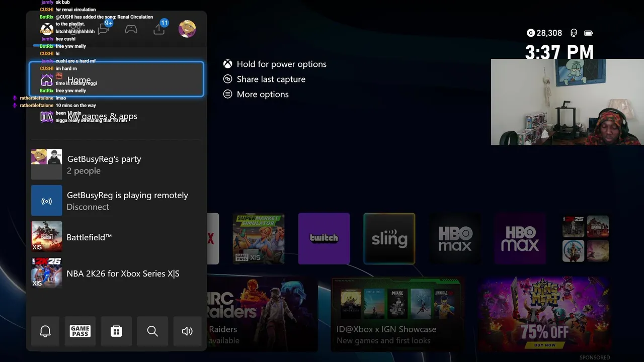The image size is (644, 362).
Task: Click the controller battery status icon
Action: coord(589,33)
